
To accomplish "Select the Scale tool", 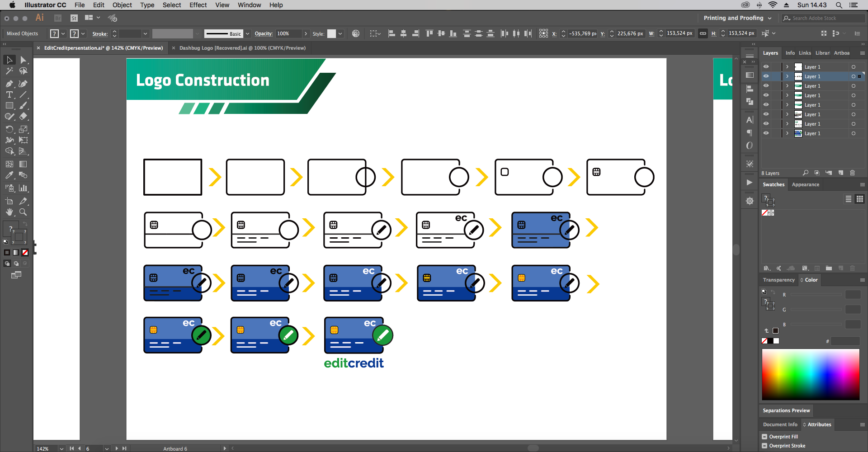I will pyautogui.click(x=23, y=129).
